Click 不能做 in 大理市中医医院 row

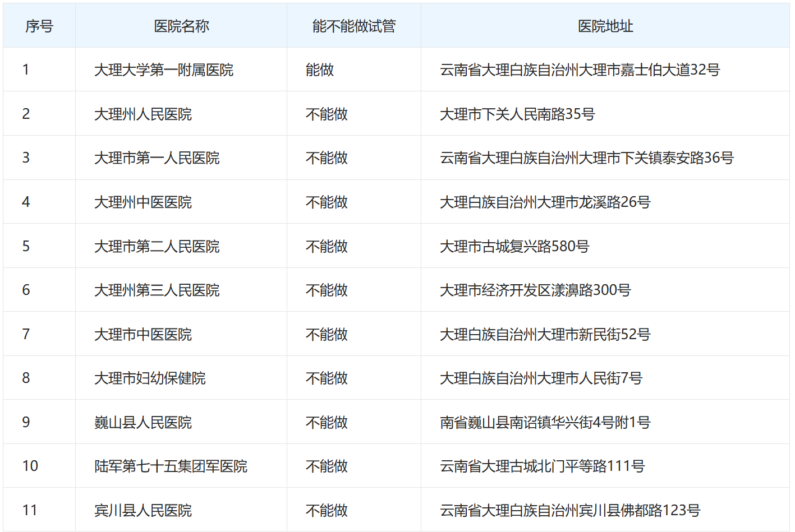[x=327, y=334]
